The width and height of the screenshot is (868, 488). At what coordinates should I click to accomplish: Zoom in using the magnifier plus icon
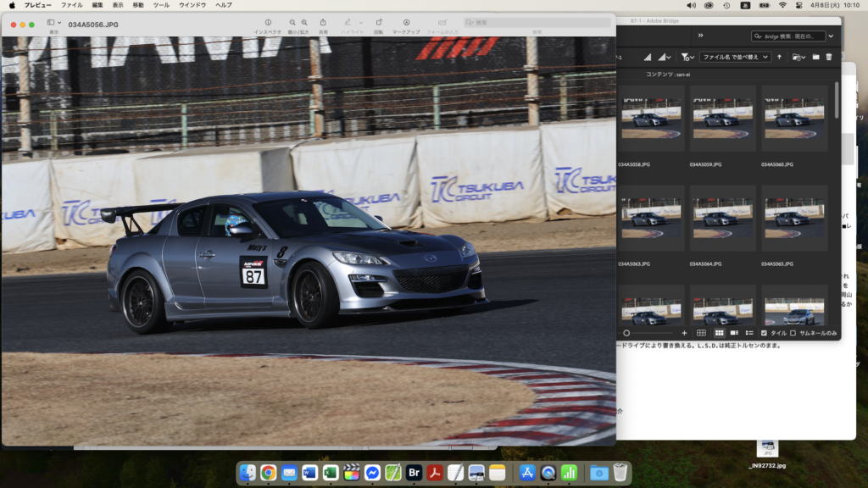pos(304,23)
